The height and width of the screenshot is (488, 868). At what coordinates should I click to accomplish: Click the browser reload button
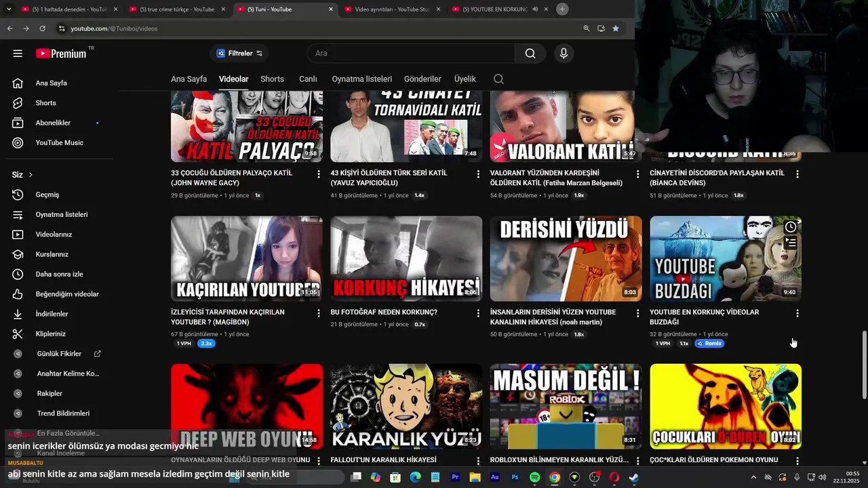42,28
